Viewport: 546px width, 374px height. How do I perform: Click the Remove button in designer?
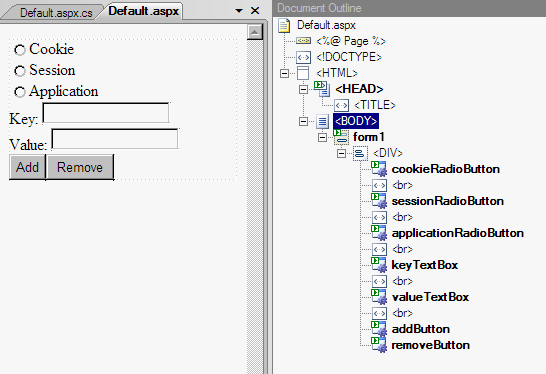tap(80, 167)
